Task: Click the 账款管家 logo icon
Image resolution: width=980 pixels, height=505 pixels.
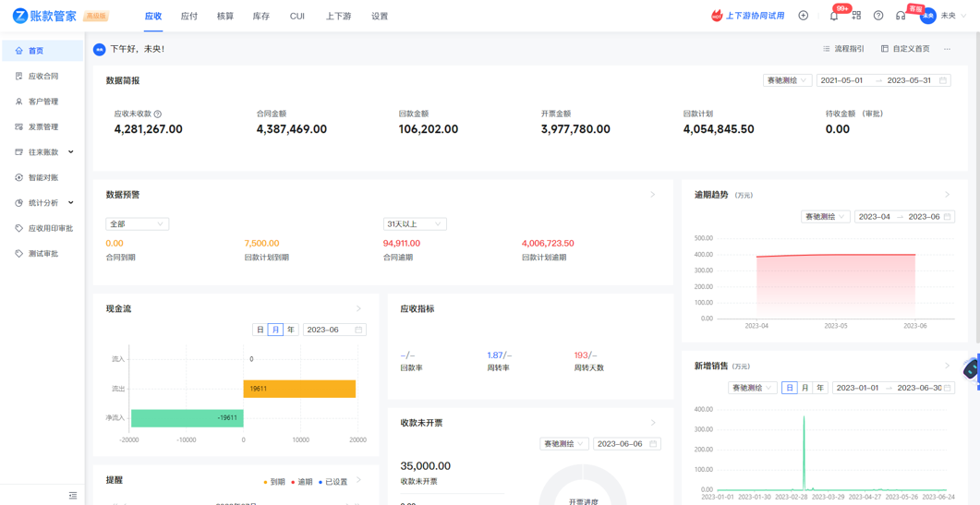Action: 20,17
